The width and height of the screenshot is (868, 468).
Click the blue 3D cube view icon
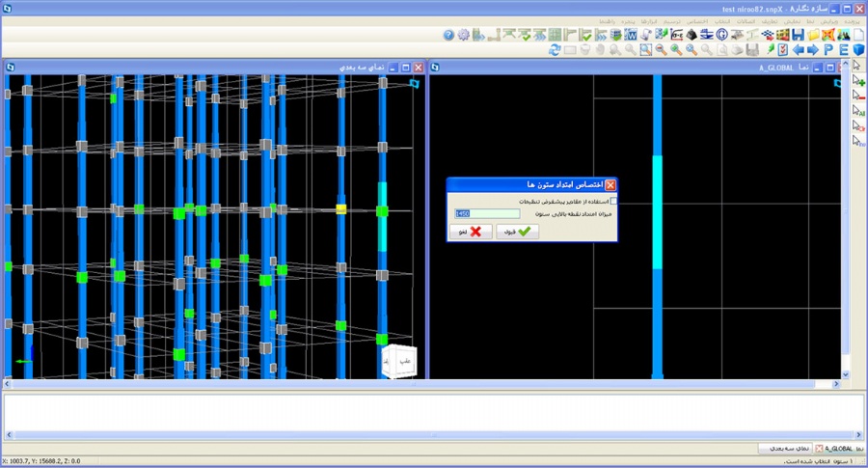[857, 49]
